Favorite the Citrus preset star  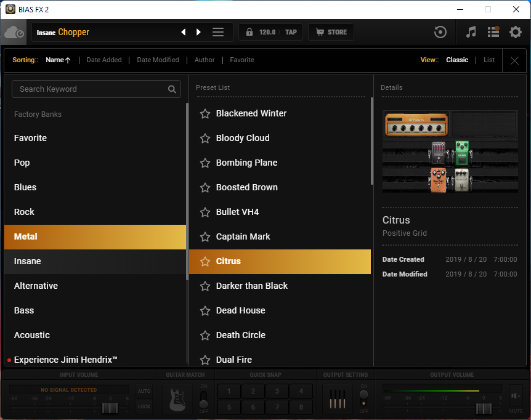(205, 262)
